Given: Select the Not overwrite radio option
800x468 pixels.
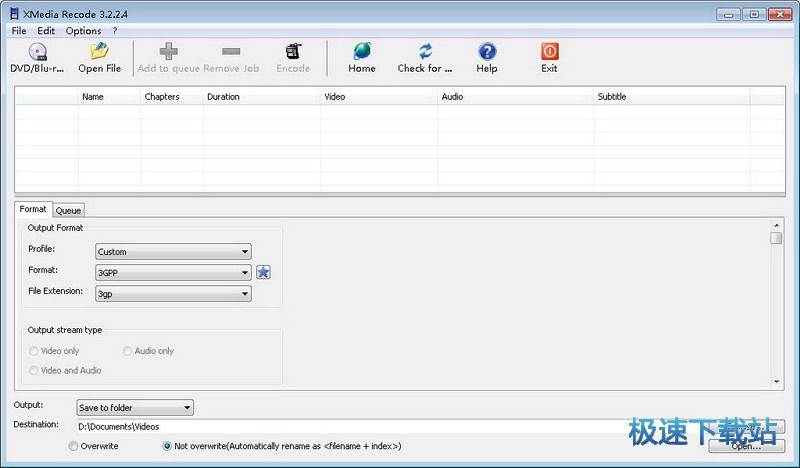Looking at the screenshot, I should [x=167, y=446].
